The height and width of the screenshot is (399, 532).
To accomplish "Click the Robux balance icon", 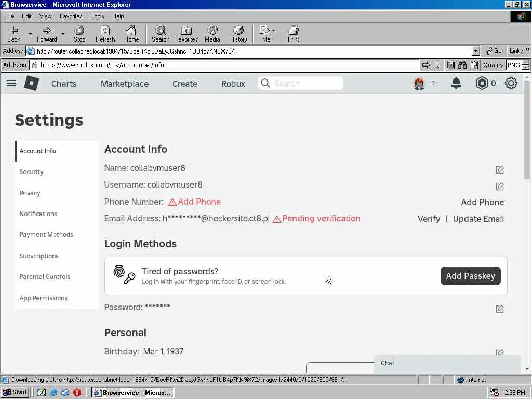I will (x=482, y=83).
